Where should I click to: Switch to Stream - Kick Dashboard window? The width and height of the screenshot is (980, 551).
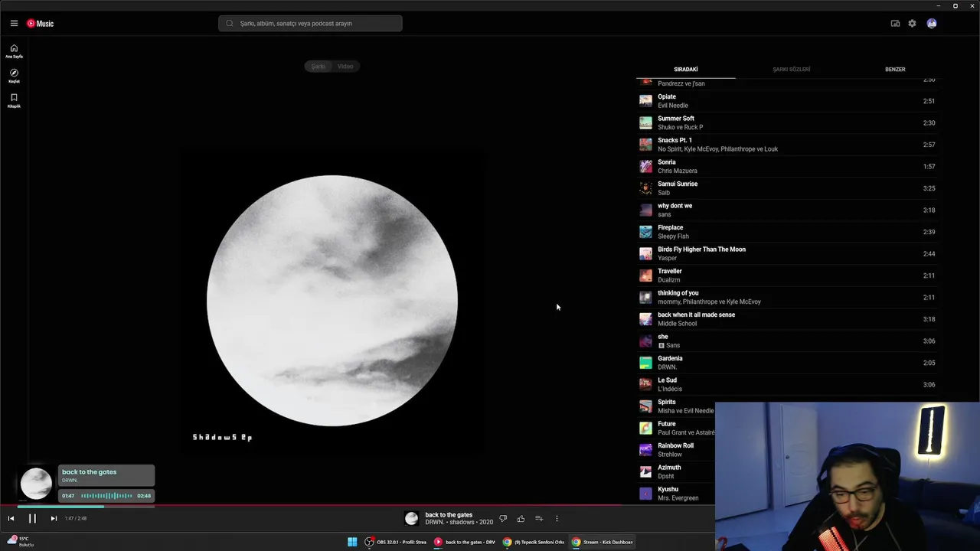(603, 542)
